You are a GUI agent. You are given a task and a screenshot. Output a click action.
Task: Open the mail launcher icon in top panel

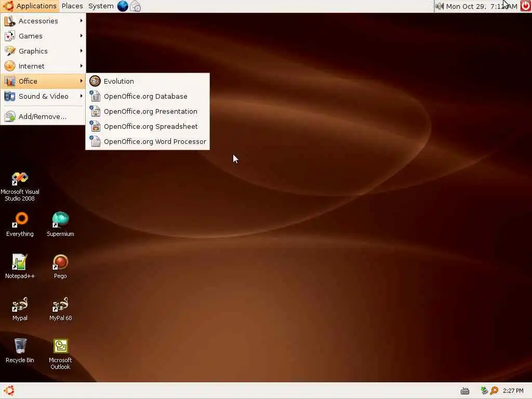tap(136, 6)
